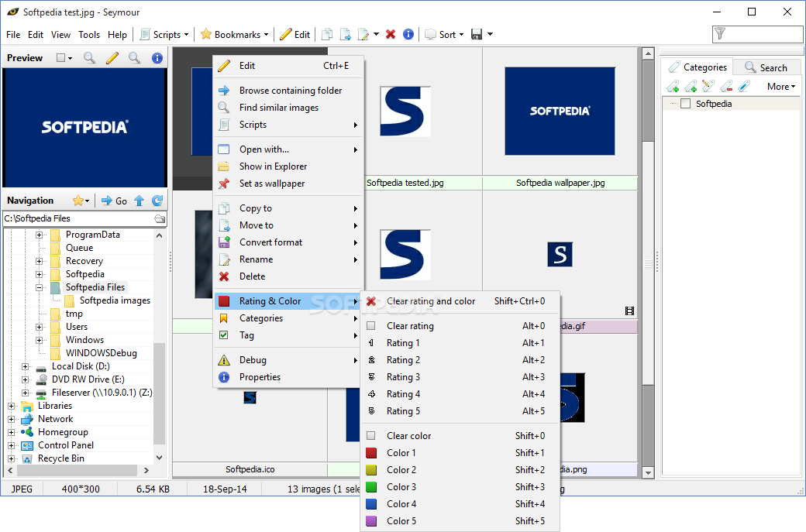Choose Browse containing folder
This screenshot has height=532, width=806.
pyautogui.click(x=288, y=91)
